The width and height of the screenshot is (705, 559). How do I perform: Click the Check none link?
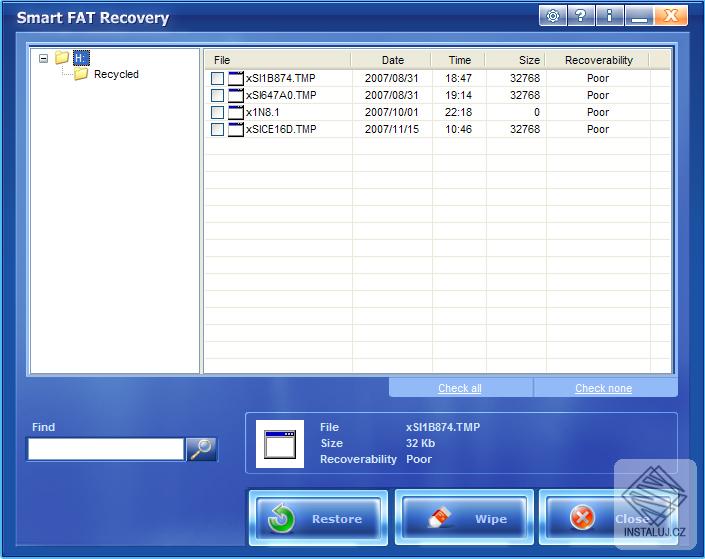coord(603,388)
